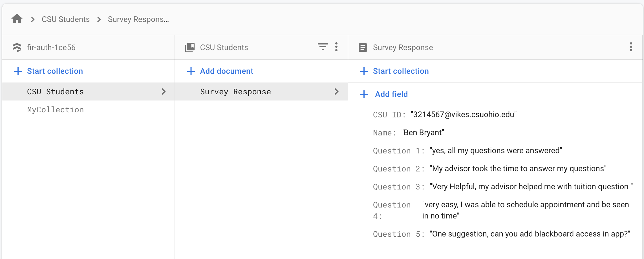
Task: Click Add field on the Survey Response document
Action: [391, 94]
